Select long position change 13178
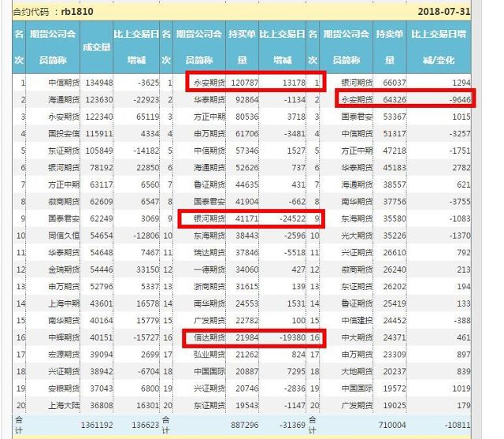504x439 pixels. 294,83
